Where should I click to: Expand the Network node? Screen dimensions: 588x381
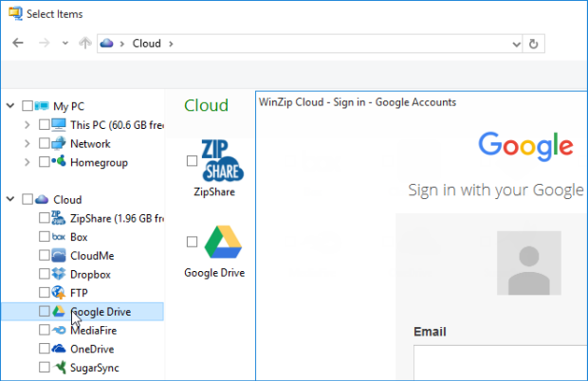coord(27,143)
